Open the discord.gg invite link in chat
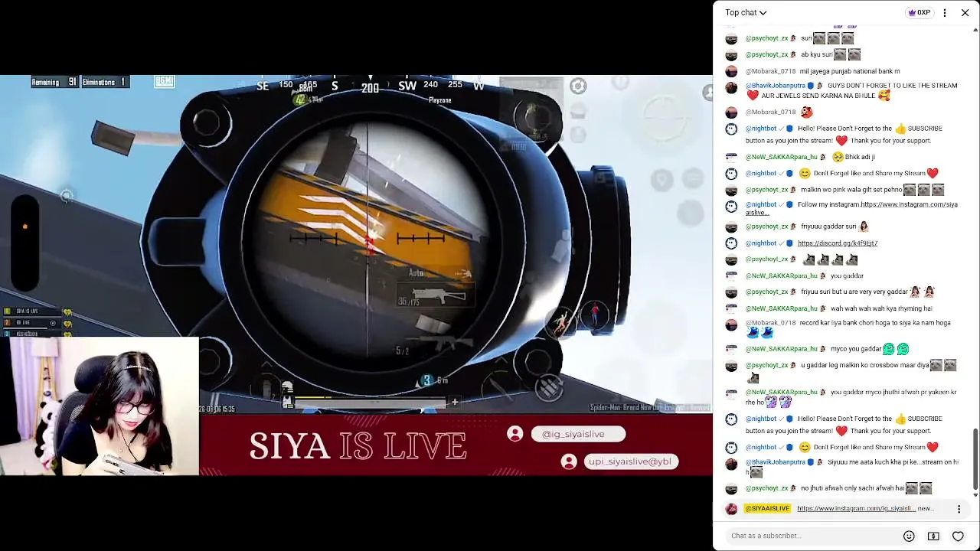The width and height of the screenshot is (980, 551). click(x=838, y=243)
